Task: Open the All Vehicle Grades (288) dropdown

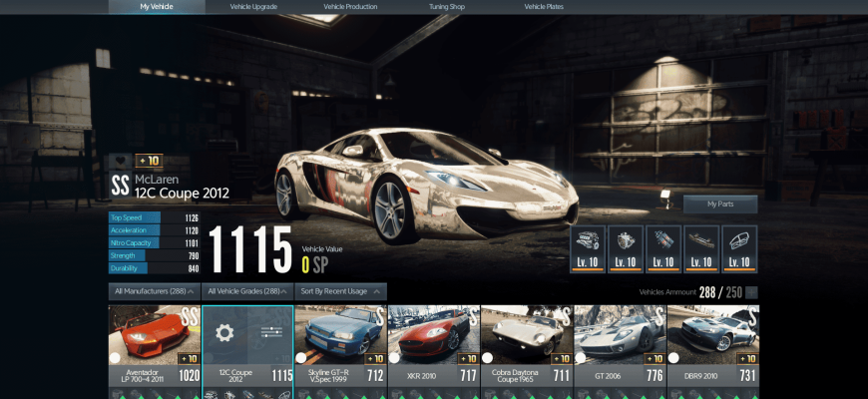Action: pyautogui.click(x=247, y=291)
